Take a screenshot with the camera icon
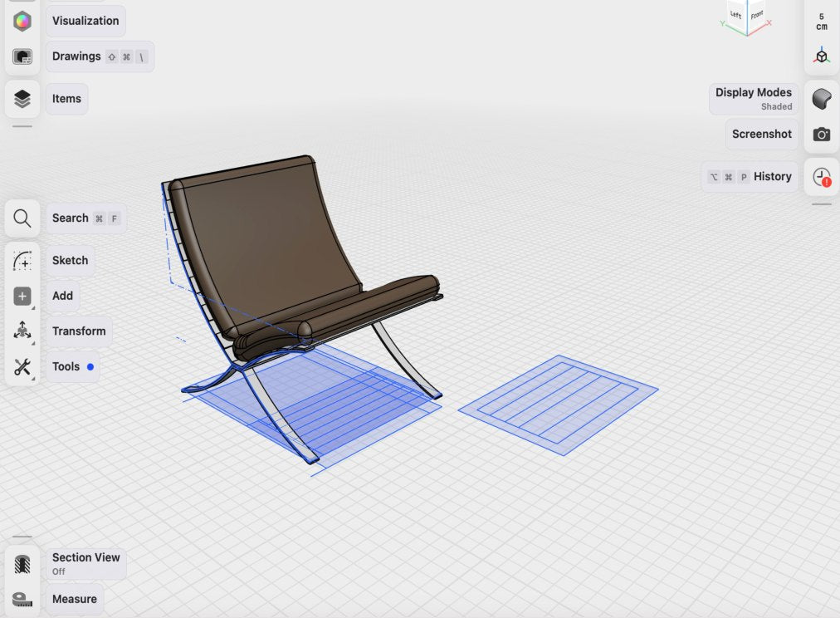The image size is (840, 618). pos(821,134)
